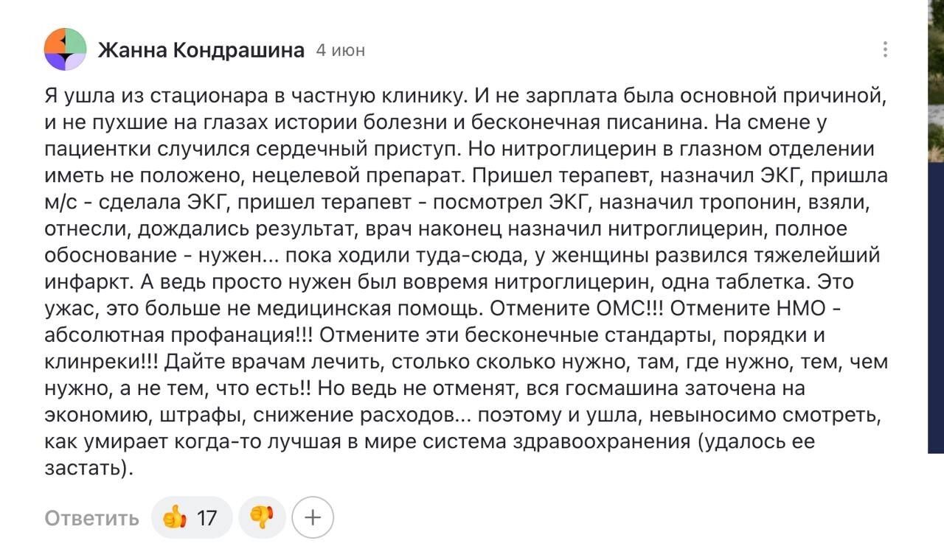Open the three-dot comment options menu
944x560 pixels.
click(885, 49)
